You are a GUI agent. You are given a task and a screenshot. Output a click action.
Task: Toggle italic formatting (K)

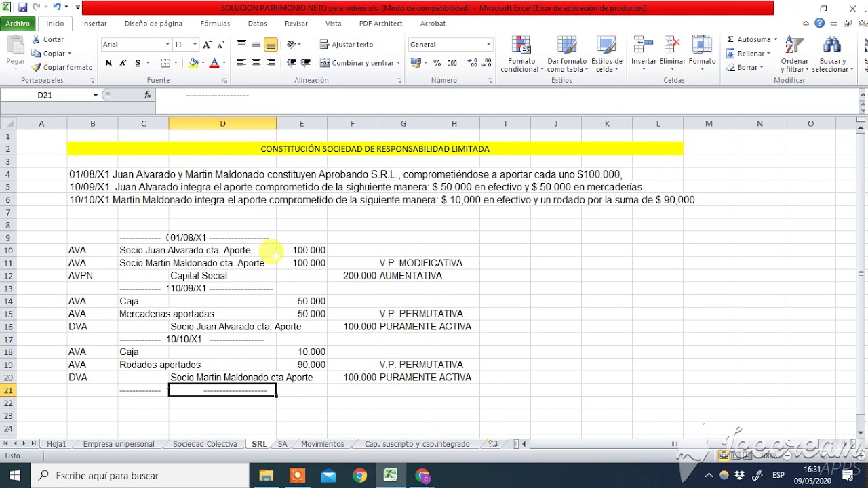tap(123, 63)
